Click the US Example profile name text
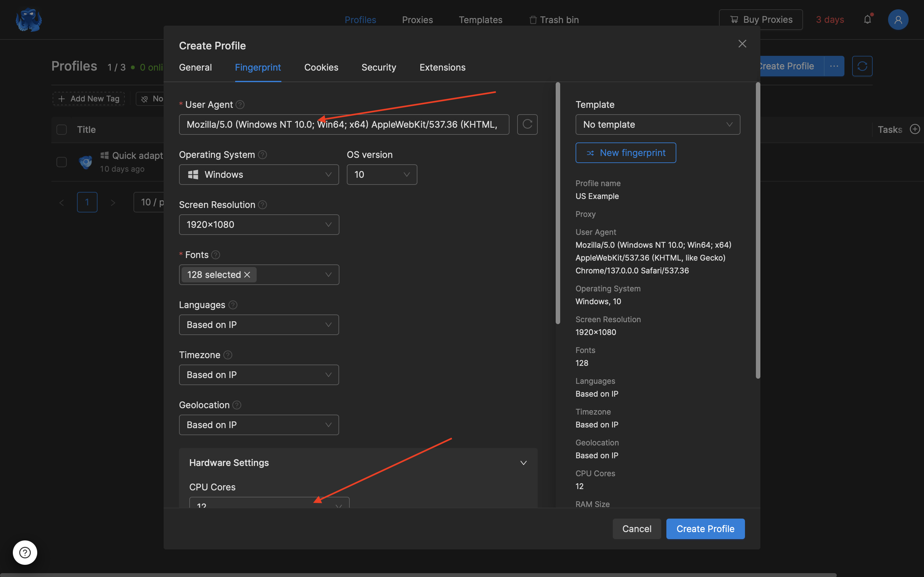The image size is (924, 577). click(x=597, y=196)
